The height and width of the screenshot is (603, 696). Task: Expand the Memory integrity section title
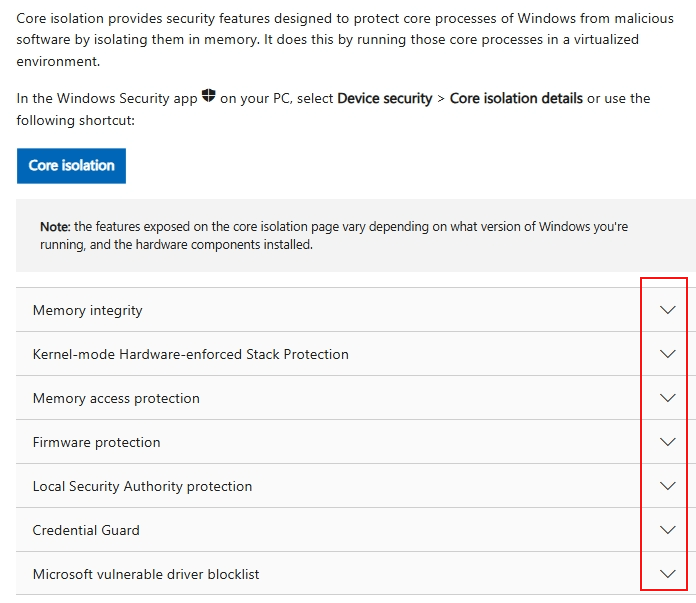tap(87, 310)
